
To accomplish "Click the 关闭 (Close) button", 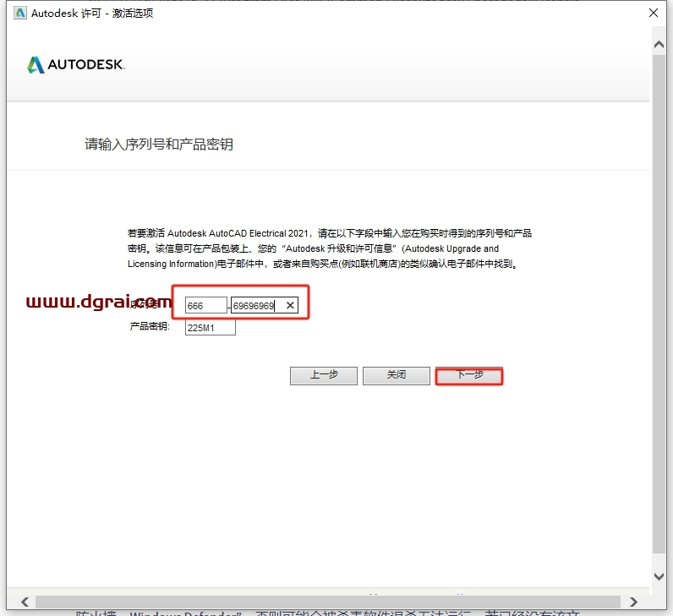I will (x=397, y=376).
